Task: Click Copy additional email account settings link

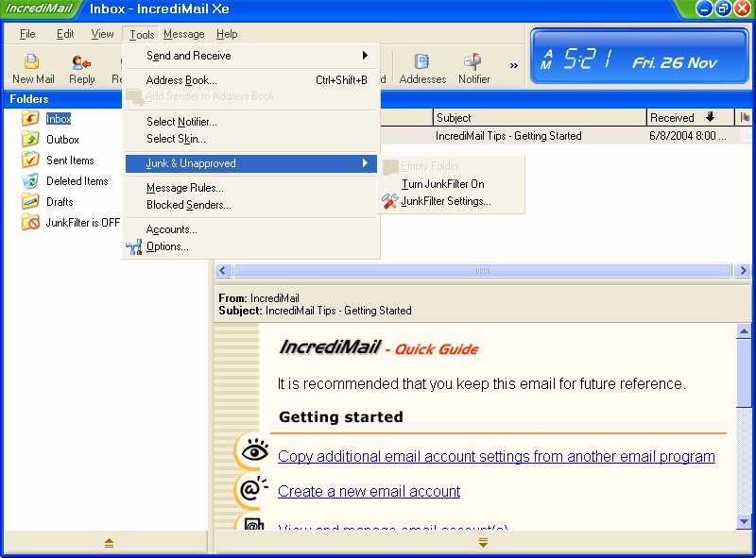Action: coord(496,456)
